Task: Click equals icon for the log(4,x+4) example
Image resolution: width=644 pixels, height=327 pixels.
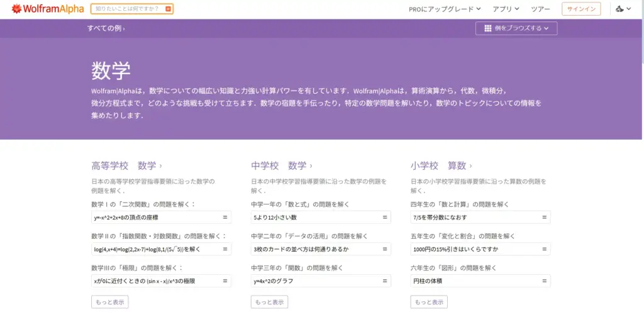Action: (225, 249)
